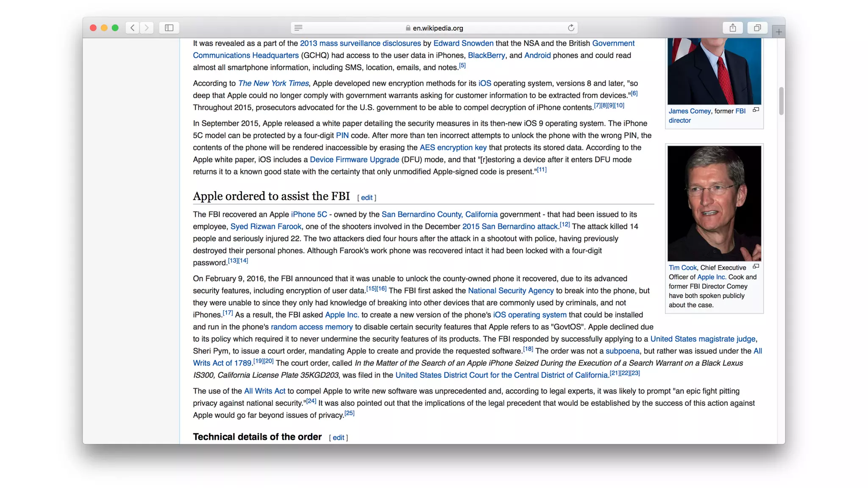
Task: Open the Share sheet icon
Action: (733, 28)
